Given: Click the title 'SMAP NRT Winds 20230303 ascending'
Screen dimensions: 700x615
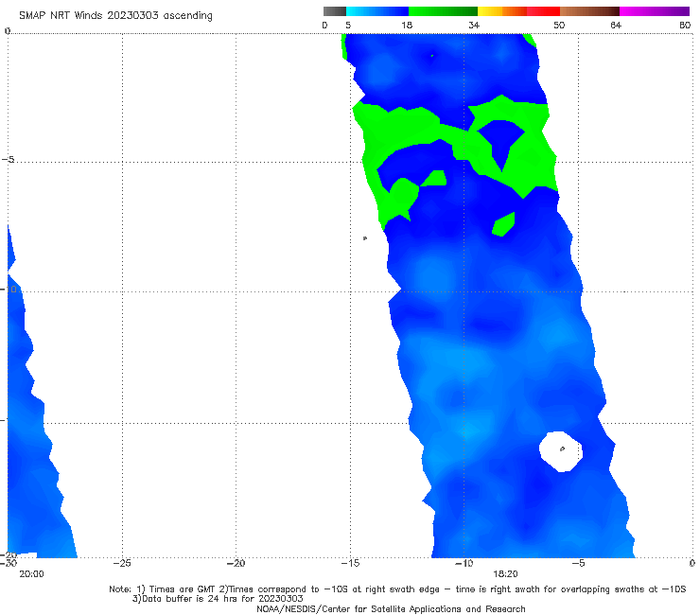Looking at the screenshot, I should pos(115,16).
